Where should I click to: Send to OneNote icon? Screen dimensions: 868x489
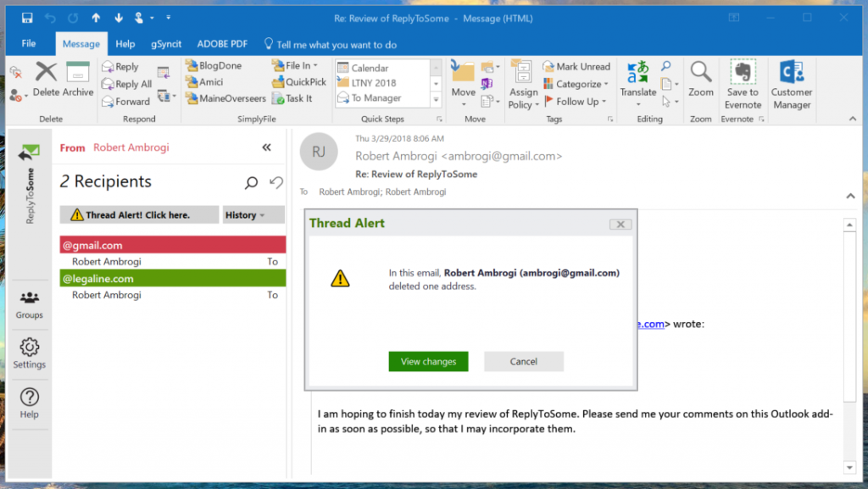click(487, 84)
